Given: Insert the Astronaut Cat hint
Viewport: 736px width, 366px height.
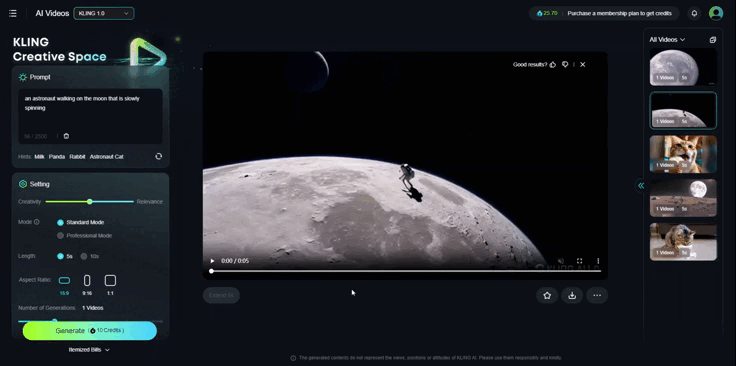Looking at the screenshot, I should (107, 157).
